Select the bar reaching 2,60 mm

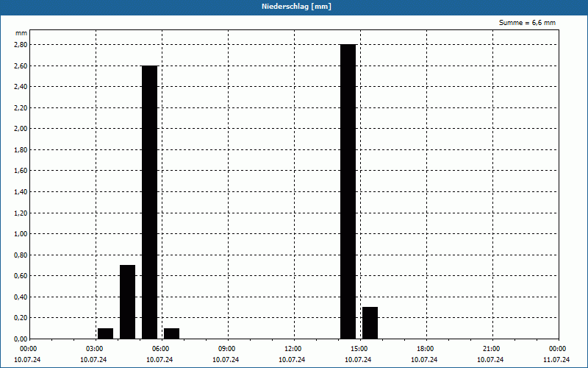coord(150,202)
